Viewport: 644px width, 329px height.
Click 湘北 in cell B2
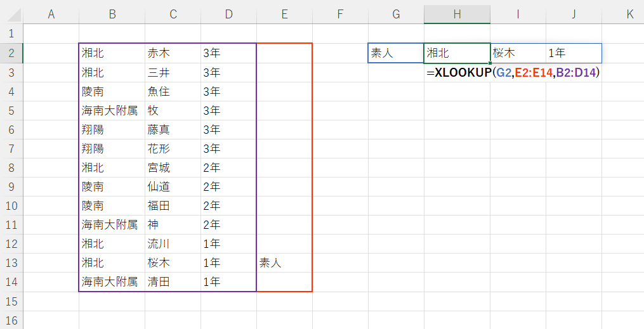tap(93, 53)
